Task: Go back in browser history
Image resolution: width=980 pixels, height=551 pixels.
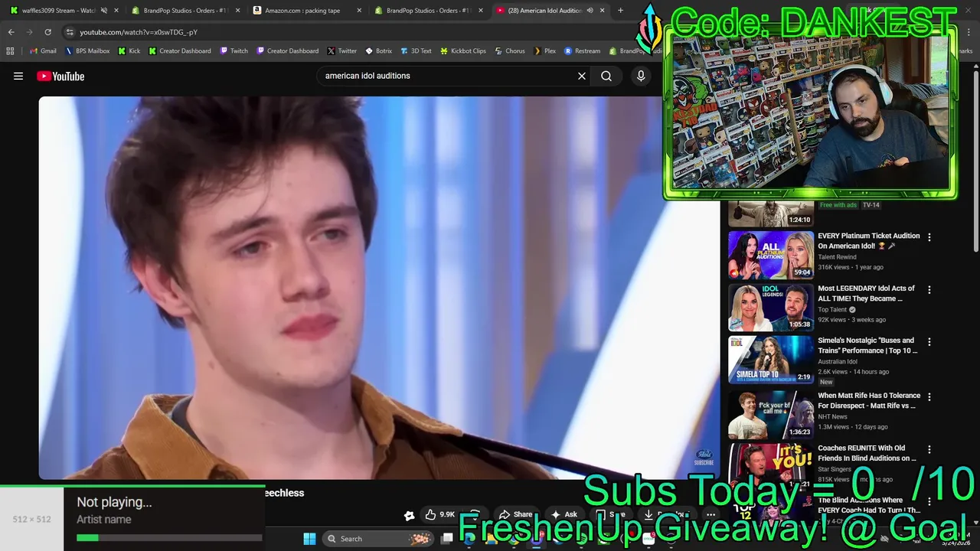Action: pyautogui.click(x=11, y=32)
